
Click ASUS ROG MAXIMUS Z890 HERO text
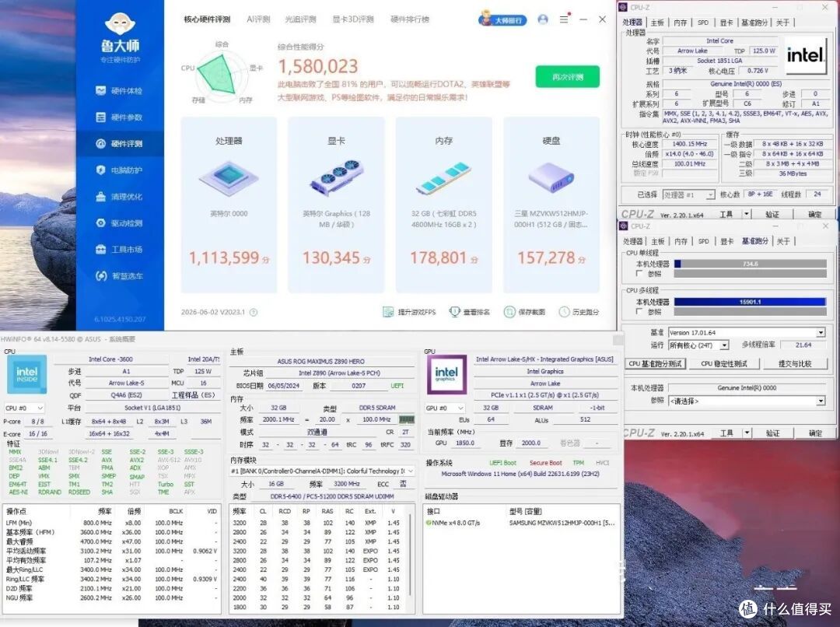[x=321, y=361]
